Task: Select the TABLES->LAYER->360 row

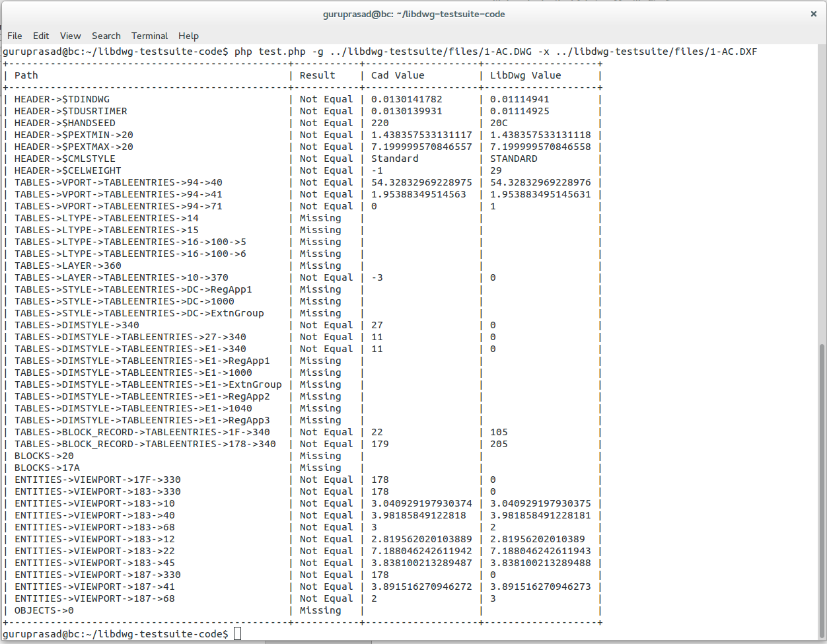Action: (x=69, y=266)
